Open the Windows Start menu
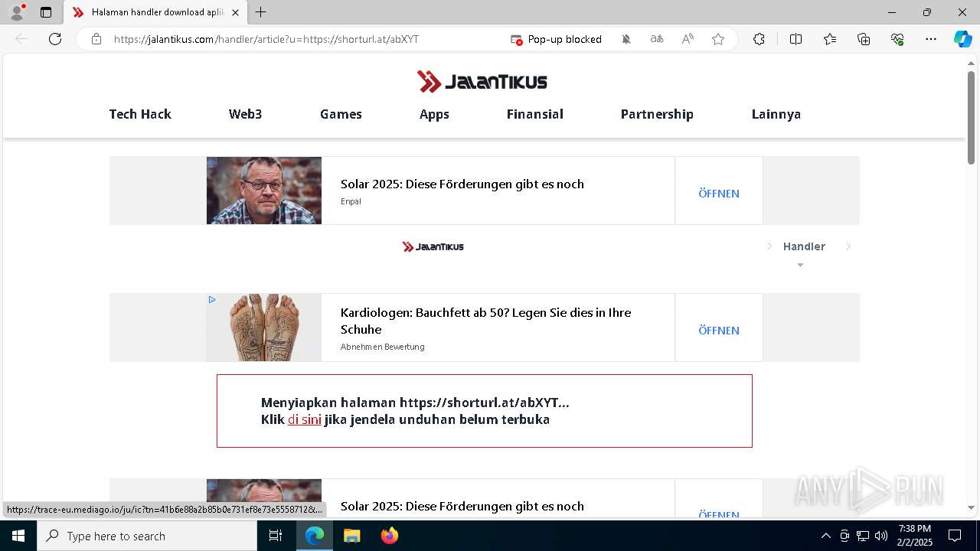This screenshot has height=551, width=980. [18, 536]
